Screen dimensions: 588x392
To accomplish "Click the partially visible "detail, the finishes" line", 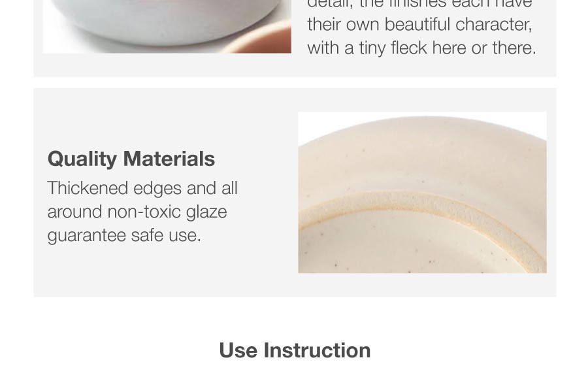I will point(419,5).
